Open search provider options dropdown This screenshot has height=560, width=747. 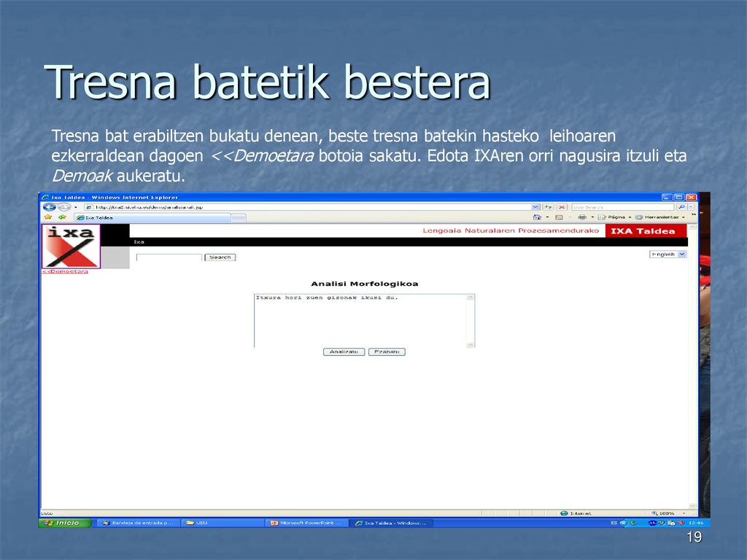click(691, 207)
